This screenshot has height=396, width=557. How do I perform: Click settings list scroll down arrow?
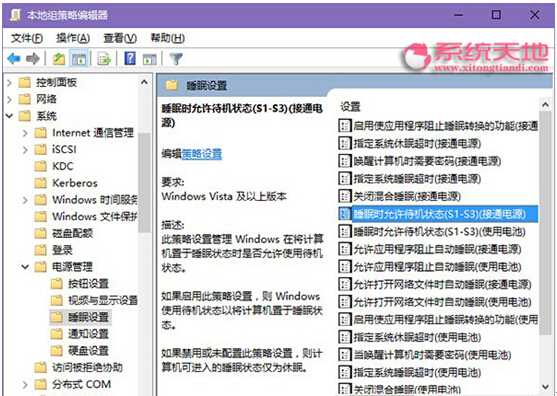[x=545, y=386]
